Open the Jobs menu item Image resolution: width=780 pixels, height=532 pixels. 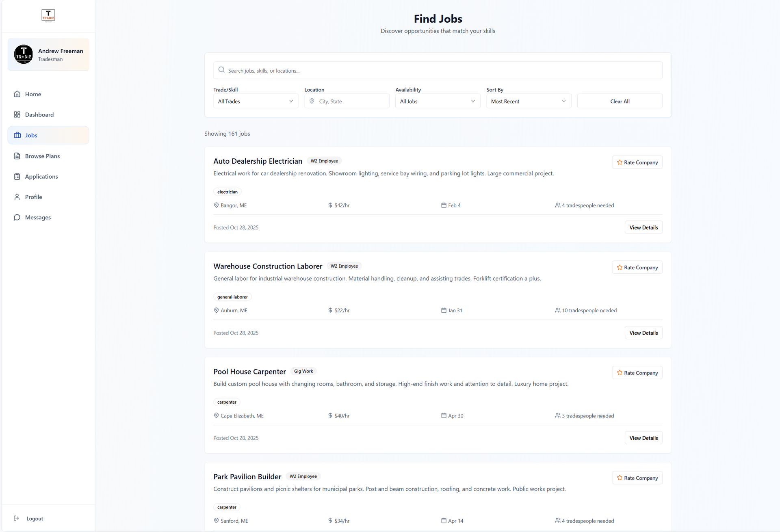pyautogui.click(x=31, y=135)
